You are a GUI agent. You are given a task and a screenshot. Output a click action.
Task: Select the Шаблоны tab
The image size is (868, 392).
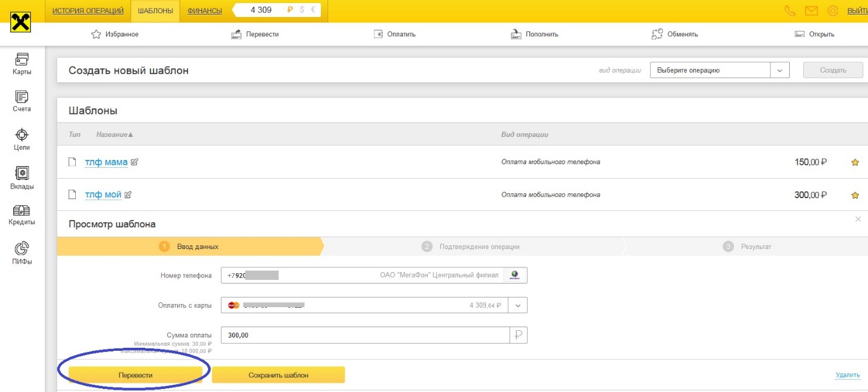coord(155,10)
